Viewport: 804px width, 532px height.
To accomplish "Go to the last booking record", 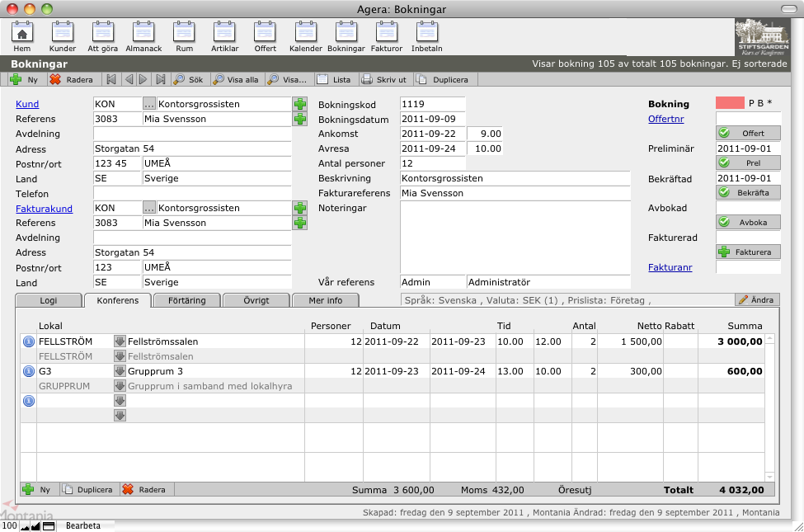I will click(x=161, y=79).
